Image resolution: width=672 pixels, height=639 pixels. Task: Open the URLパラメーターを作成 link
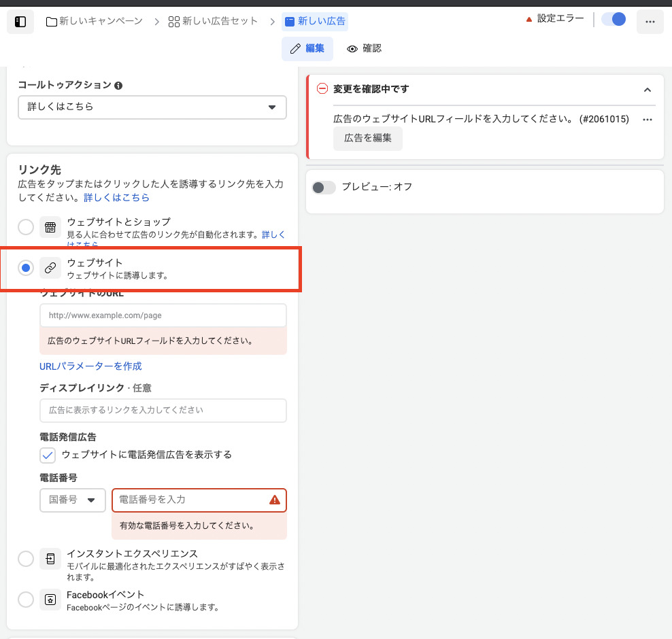point(90,366)
